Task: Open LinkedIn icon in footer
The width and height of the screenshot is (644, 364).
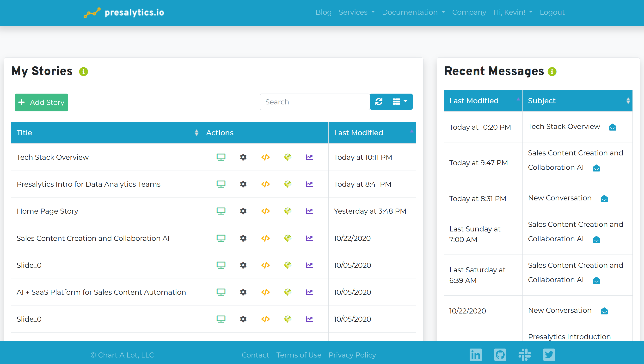Action: [476, 355]
